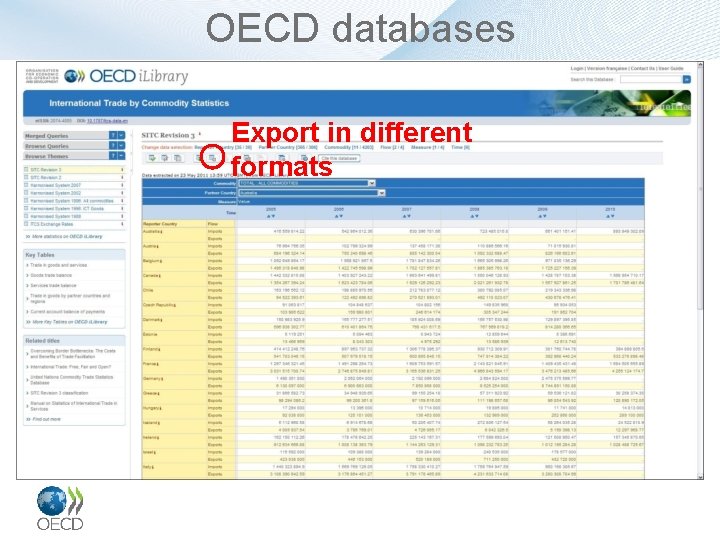Collapse the Merged Queries section

(121, 135)
